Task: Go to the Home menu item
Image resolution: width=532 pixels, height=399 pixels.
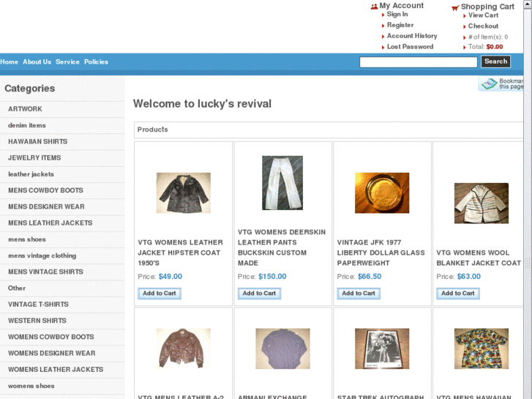Action: point(10,61)
